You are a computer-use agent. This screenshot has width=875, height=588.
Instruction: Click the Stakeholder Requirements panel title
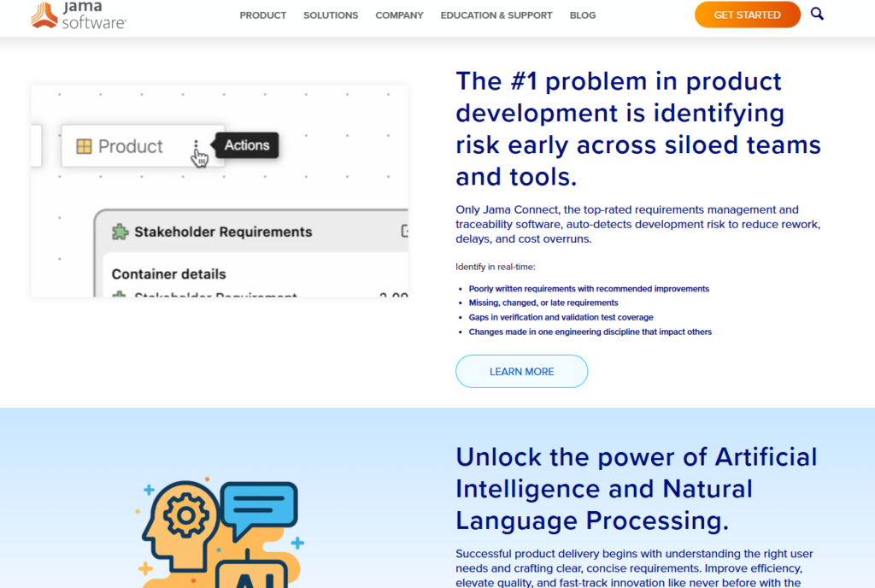[x=223, y=232]
